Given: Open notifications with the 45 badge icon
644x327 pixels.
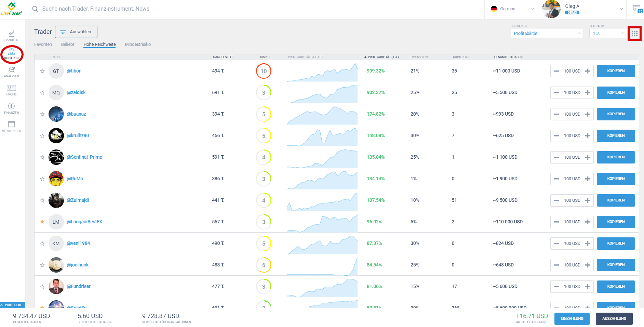Looking at the screenshot, I should pyautogui.click(x=637, y=9).
